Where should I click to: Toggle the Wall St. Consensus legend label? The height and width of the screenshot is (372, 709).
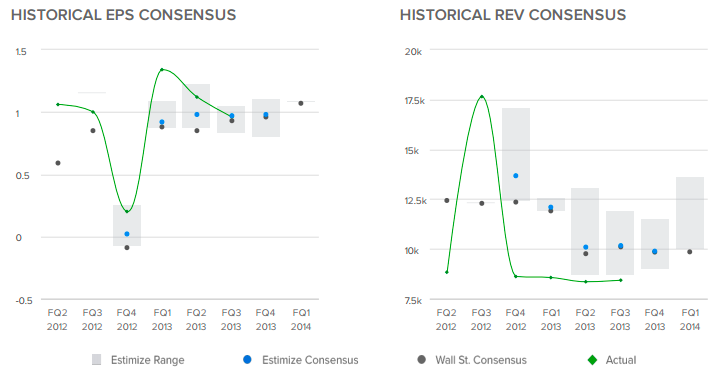point(481,360)
